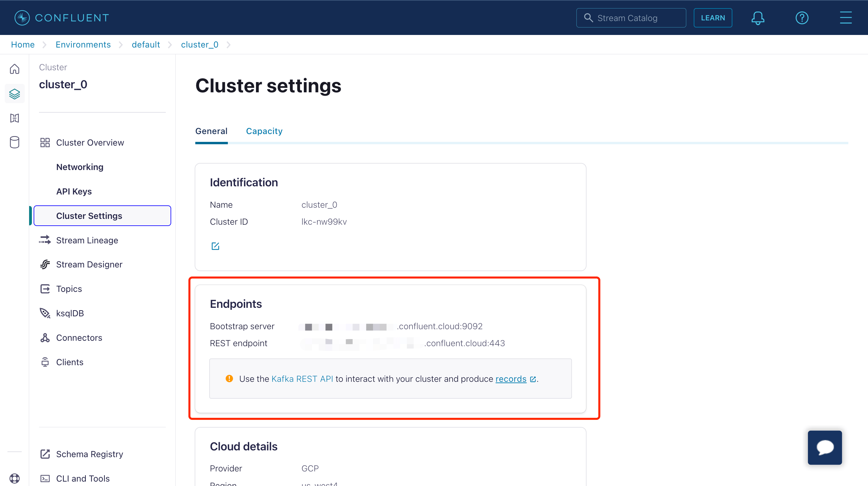Click the chevron after cluster_0 breadcrumb

point(229,45)
